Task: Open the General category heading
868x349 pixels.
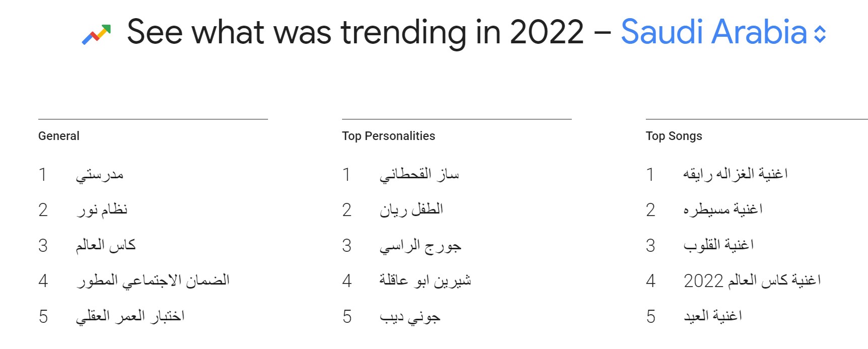Action: pos(59,136)
